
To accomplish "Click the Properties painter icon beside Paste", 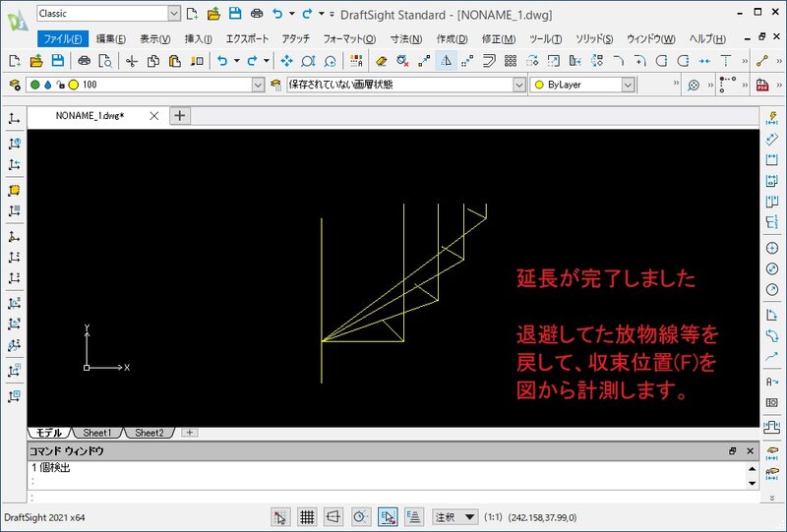I will tap(196, 61).
